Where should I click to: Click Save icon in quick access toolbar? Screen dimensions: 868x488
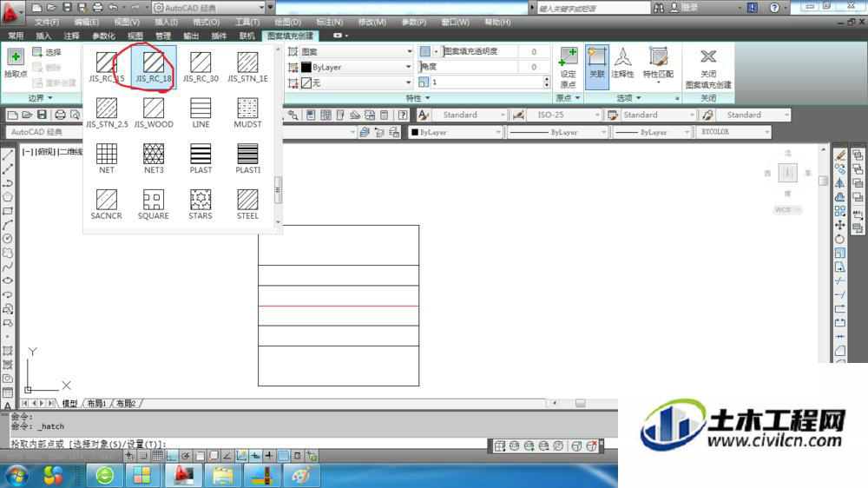pos(67,7)
